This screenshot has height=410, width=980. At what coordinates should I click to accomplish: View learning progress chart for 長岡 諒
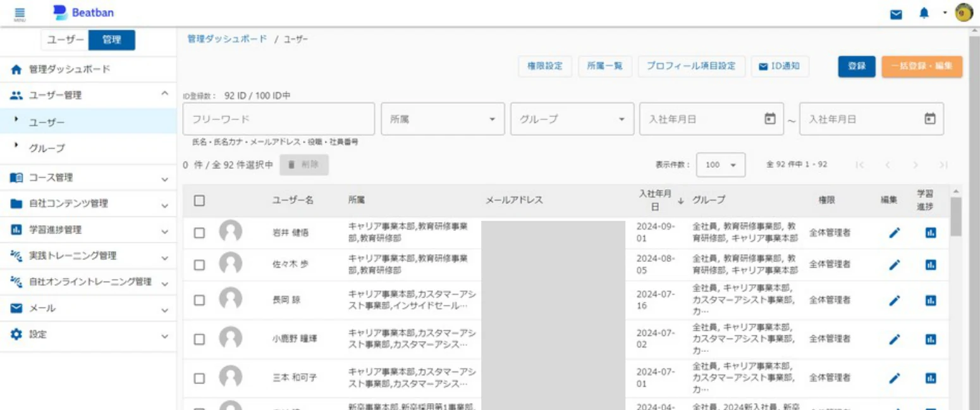point(930,301)
